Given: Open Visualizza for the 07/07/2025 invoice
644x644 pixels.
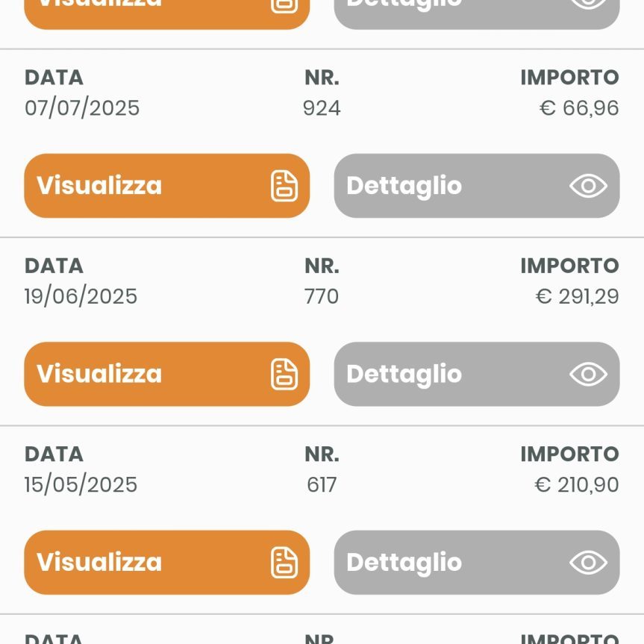Looking at the screenshot, I should point(99,186).
